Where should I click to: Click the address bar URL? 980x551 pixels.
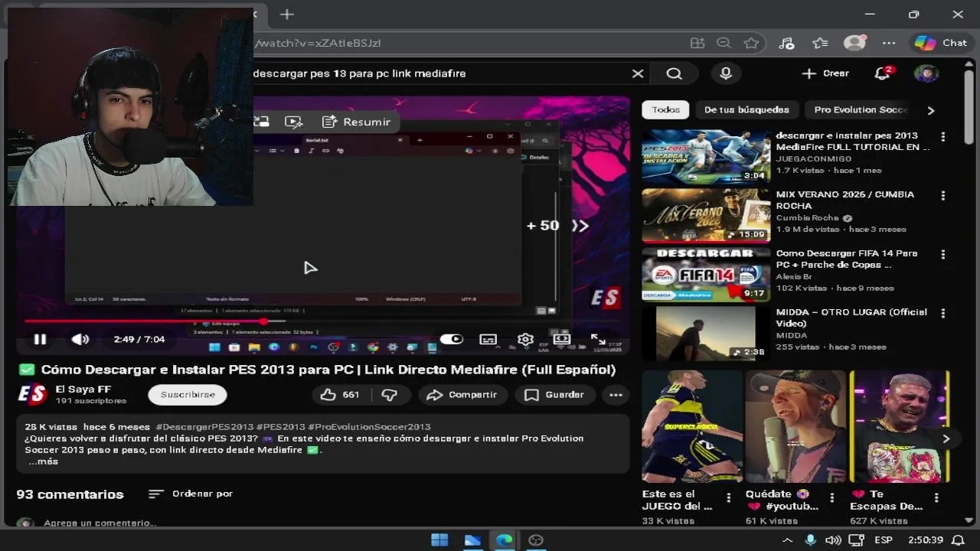tap(318, 43)
